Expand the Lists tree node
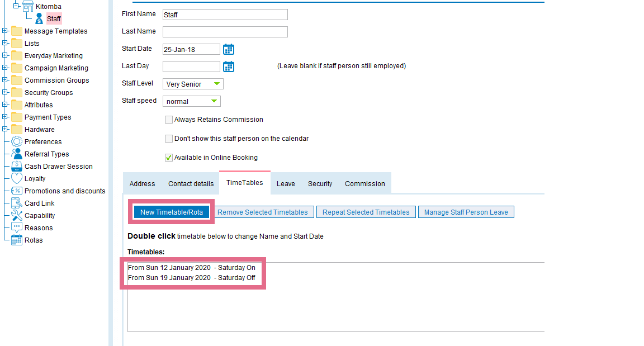Image resolution: width=644 pixels, height=346 pixels. (5, 43)
